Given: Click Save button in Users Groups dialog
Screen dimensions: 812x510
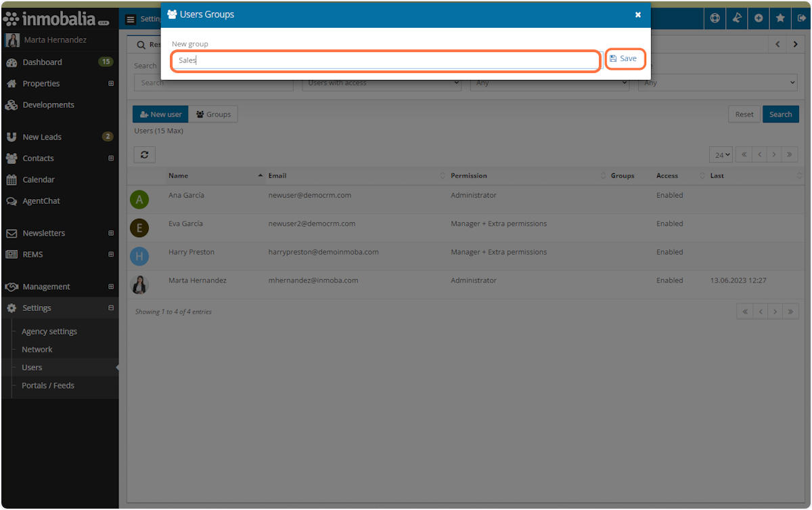Looking at the screenshot, I should pyautogui.click(x=624, y=59).
